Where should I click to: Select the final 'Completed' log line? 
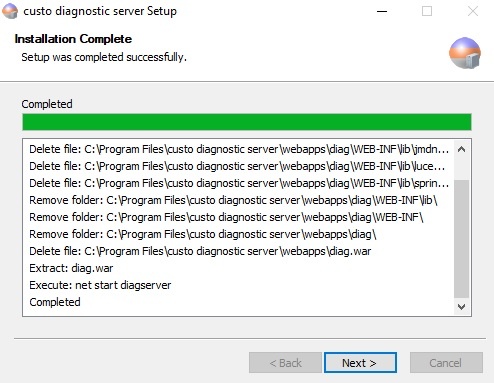click(55, 302)
